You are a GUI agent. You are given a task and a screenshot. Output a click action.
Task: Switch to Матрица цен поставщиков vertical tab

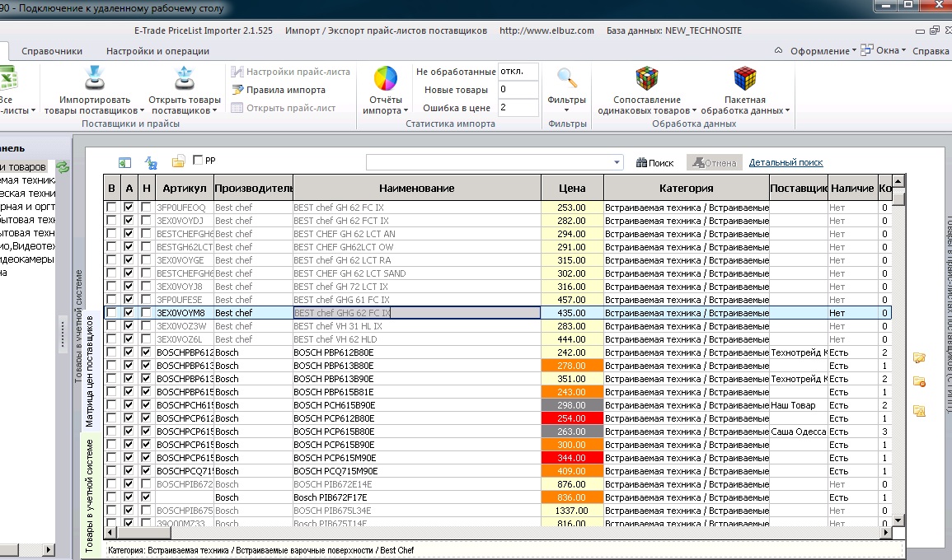click(x=90, y=371)
